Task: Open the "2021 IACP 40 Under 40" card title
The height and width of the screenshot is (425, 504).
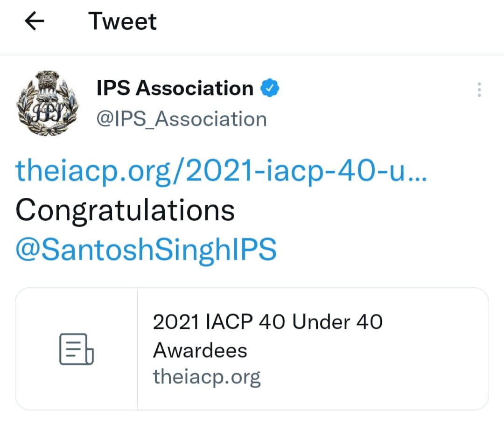Action: click(267, 322)
